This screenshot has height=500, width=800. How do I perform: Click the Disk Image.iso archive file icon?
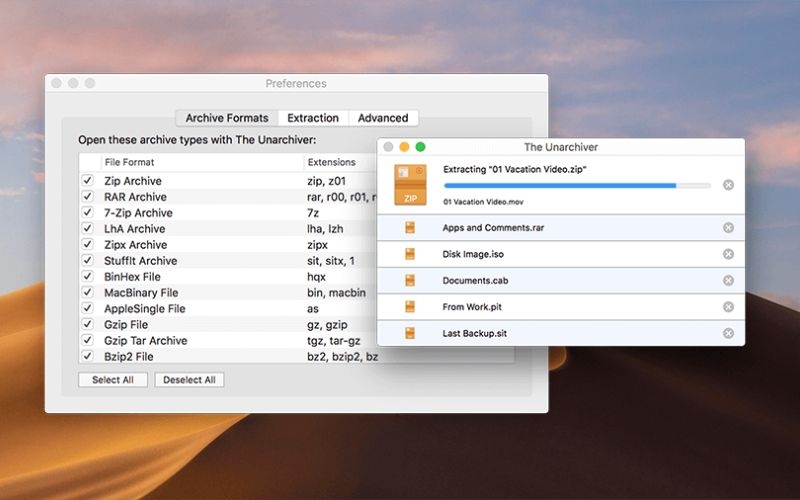pyautogui.click(x=410, y=254)
